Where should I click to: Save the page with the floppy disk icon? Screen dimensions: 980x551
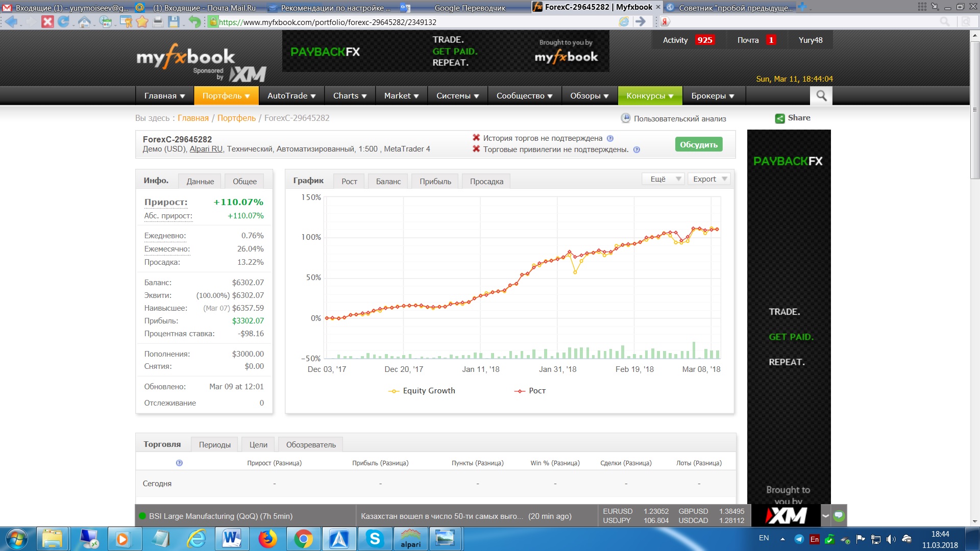pos(174,22)
